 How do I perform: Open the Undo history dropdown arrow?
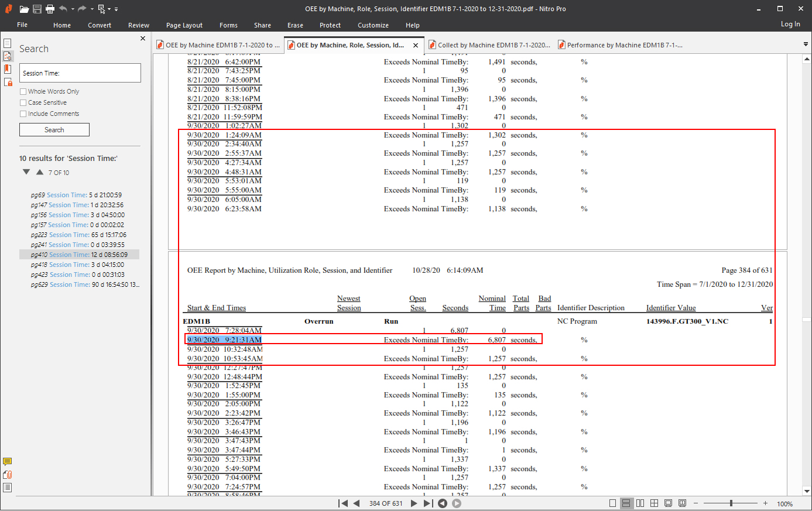pyautogui.click(x=73, y=9)
